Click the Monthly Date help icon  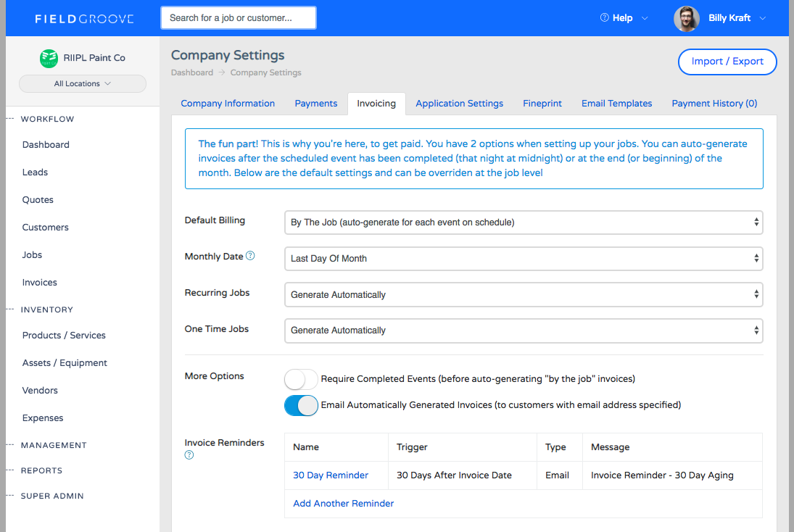click(x=250, y=256)
